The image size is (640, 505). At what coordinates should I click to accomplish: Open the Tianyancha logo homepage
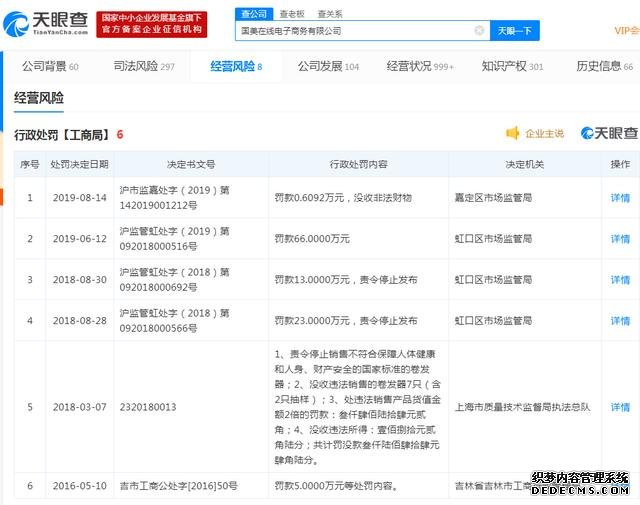[x=45, y=23]
